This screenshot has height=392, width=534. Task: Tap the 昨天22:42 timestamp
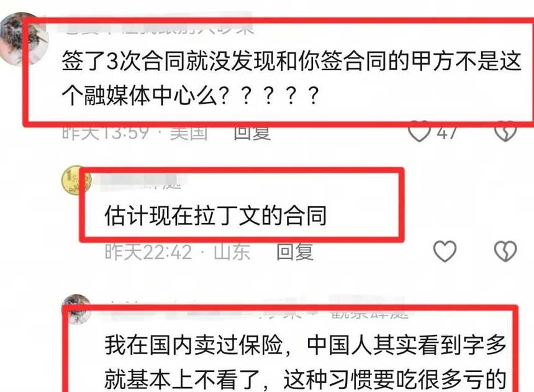coord(148,252)
